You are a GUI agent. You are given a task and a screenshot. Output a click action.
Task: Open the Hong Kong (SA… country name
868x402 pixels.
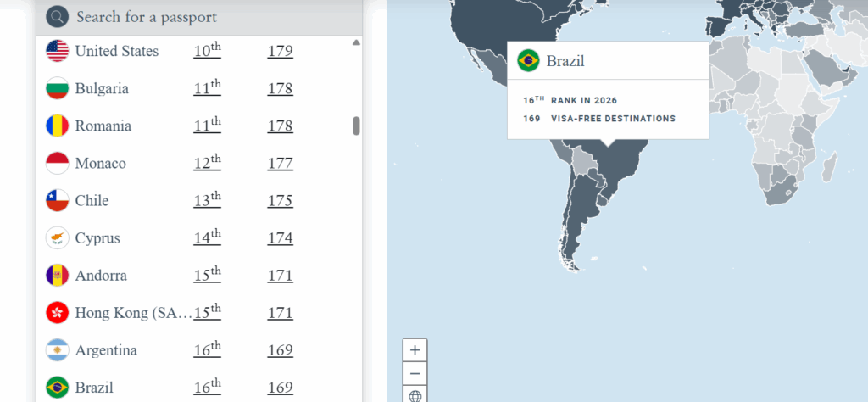click(x=133, y=314)
